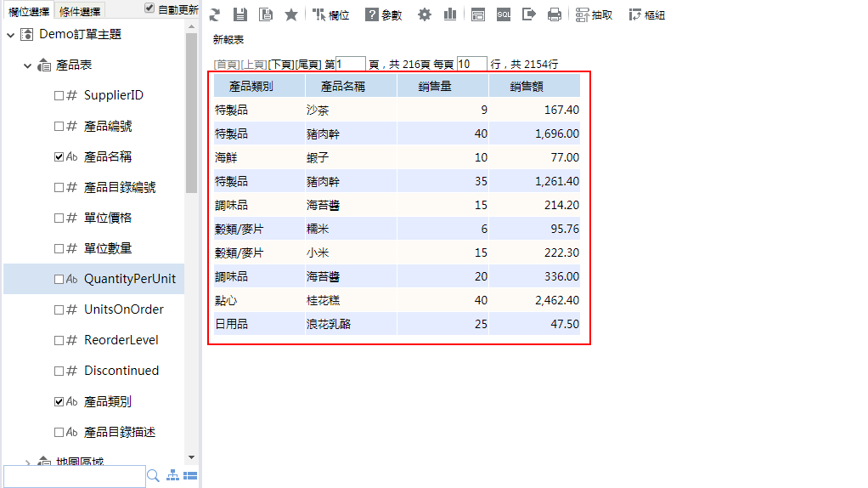Switch to the 條件選擇 tab
Screen dimensions: 868x488
[80, 11]
